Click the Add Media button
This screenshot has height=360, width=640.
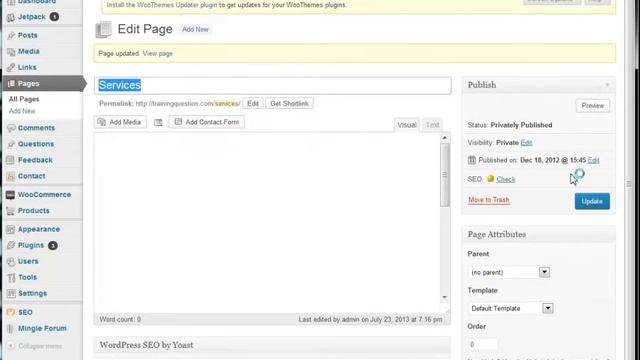[120, 122]
